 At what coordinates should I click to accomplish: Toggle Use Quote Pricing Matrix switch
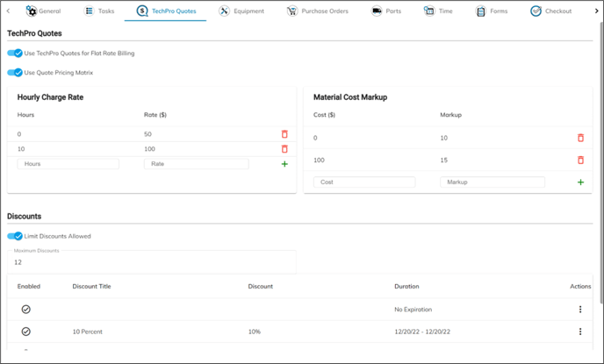point(15,72)
